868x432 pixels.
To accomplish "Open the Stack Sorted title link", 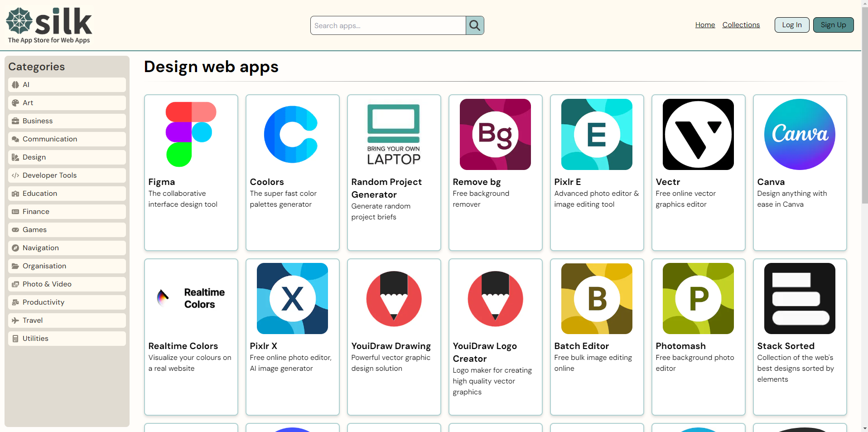I will click(786, 346).
